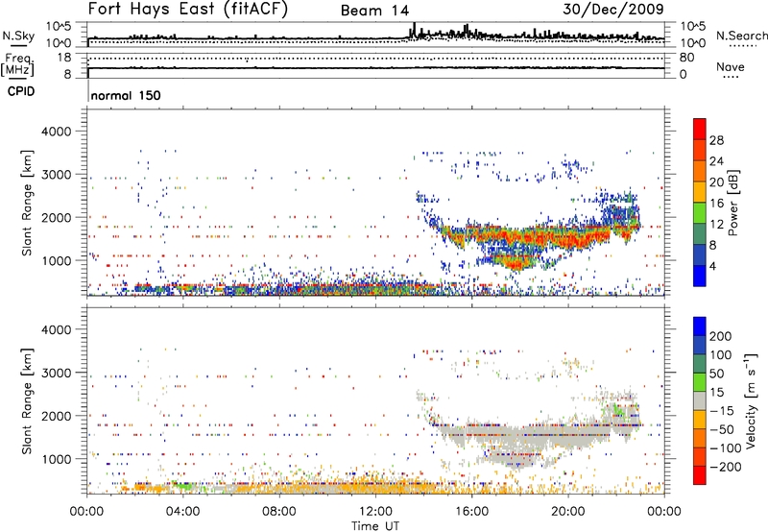Image resolution: width=768 pixels, height=532 pixels.
Task: Click the '04:00' time tick label
Action: point(182,512)
